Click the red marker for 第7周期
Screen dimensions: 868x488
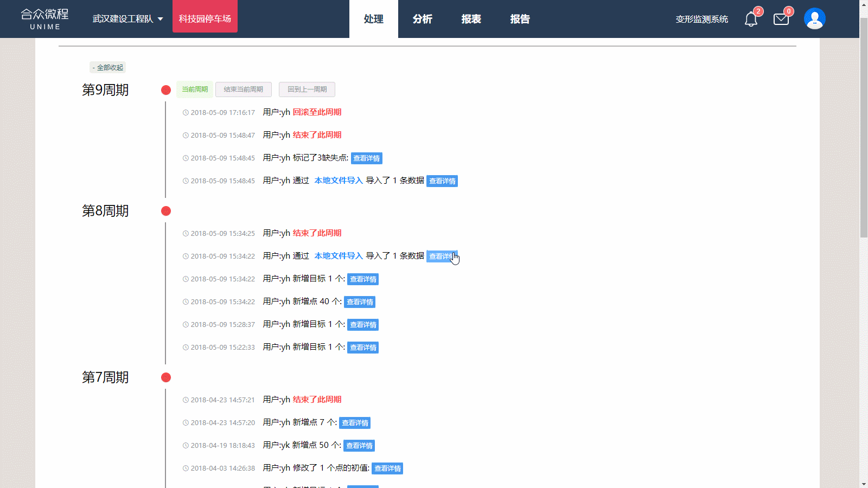point(166,377)
